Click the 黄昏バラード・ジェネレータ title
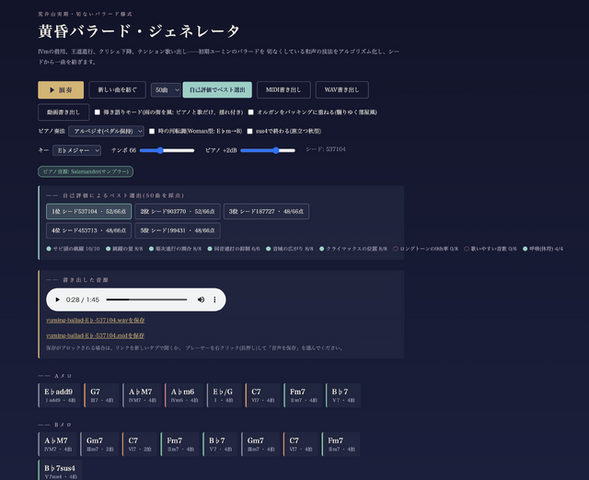 [x=139, y=31]
